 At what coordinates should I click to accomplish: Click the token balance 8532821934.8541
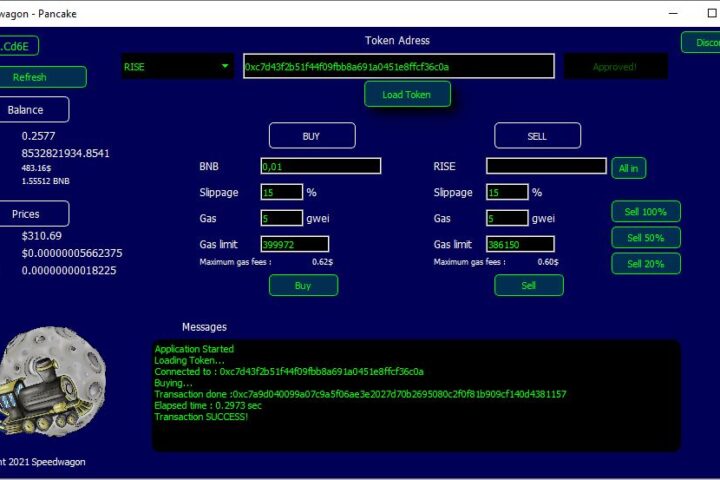pos(66,153)
